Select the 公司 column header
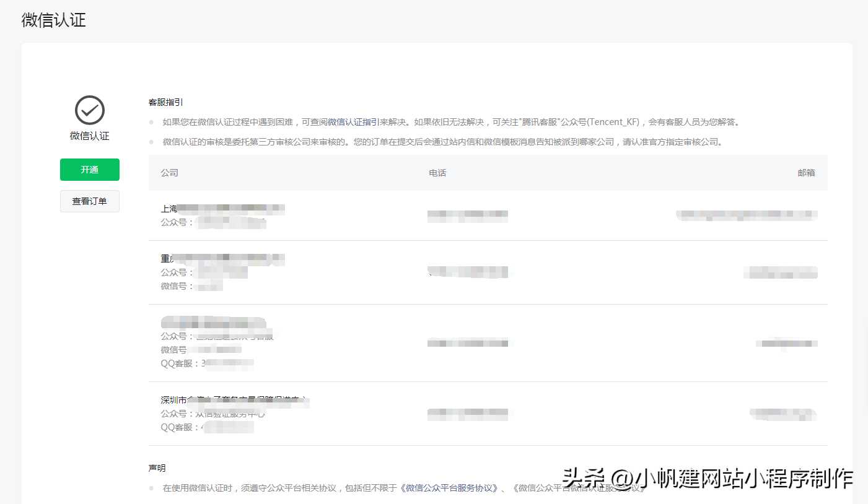This screenshot has width=868, height=504. click(x=169, y=173)
